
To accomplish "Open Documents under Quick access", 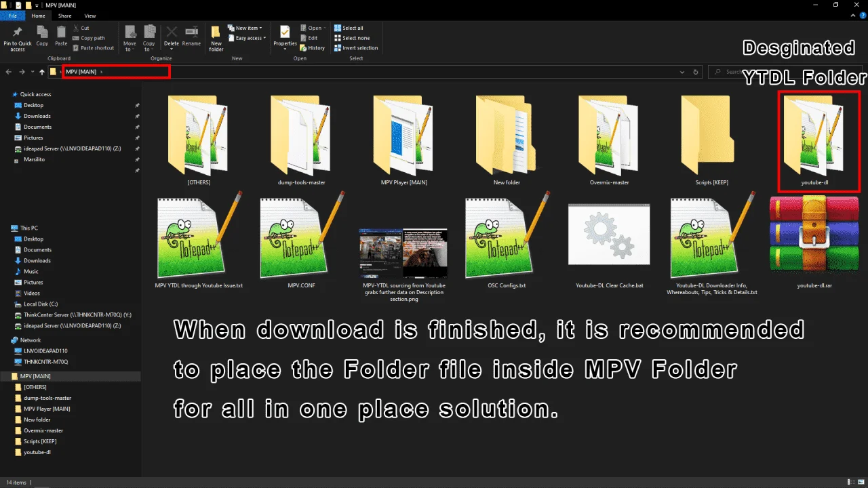I will [x=37, y=127].
